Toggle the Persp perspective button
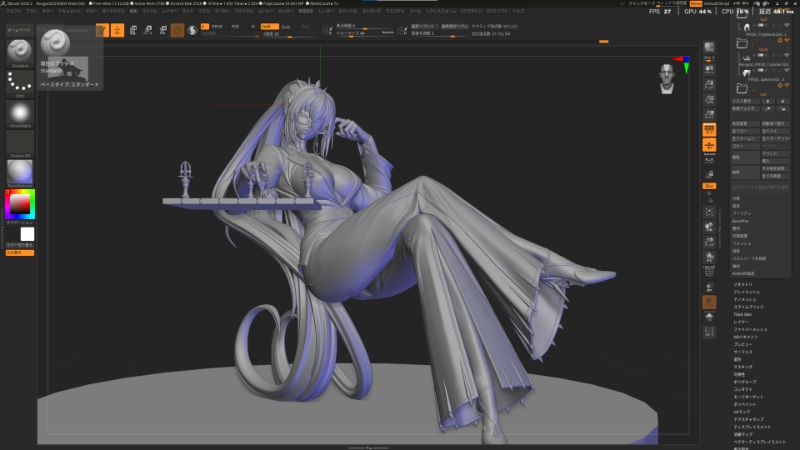 point(709,130)
